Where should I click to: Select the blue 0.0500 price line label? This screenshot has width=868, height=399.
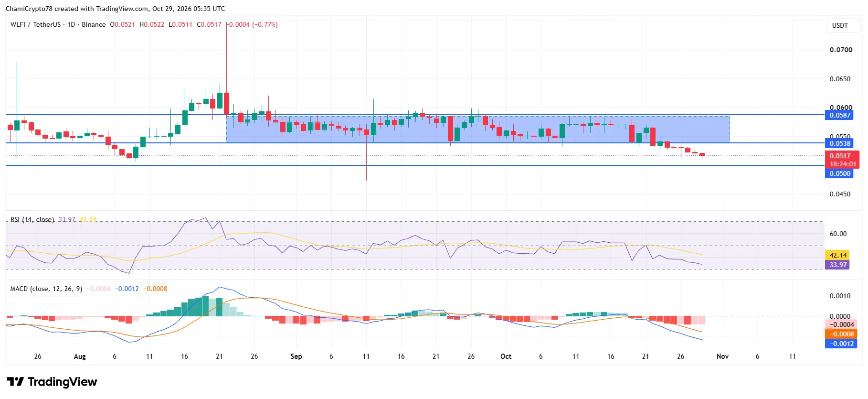[839, 173]
